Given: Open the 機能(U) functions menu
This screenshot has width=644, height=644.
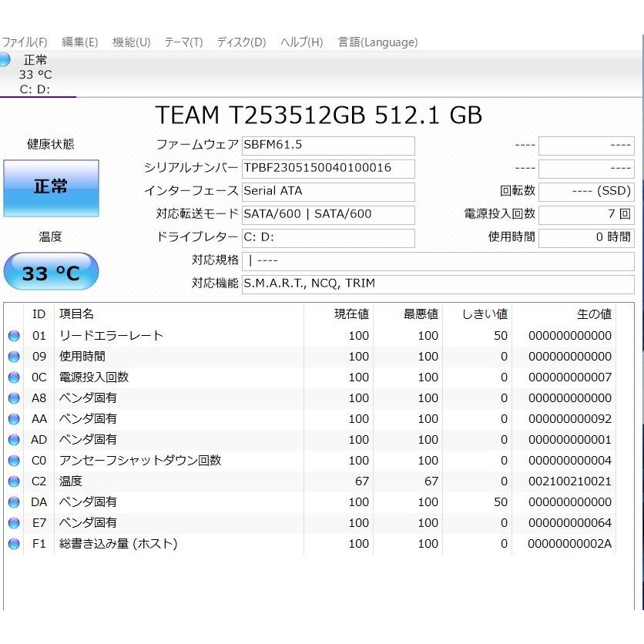Looking at the screenshot, I should tap(131, 42).
